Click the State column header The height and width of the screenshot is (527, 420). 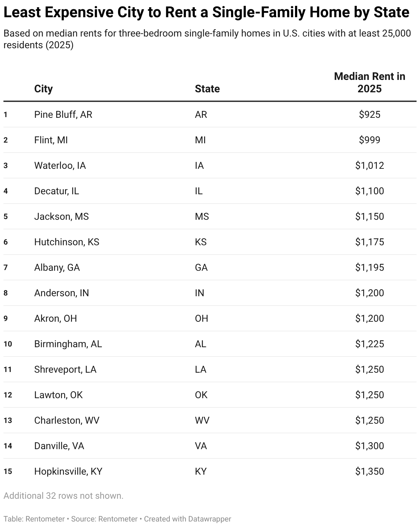click(x=207, y=89)
